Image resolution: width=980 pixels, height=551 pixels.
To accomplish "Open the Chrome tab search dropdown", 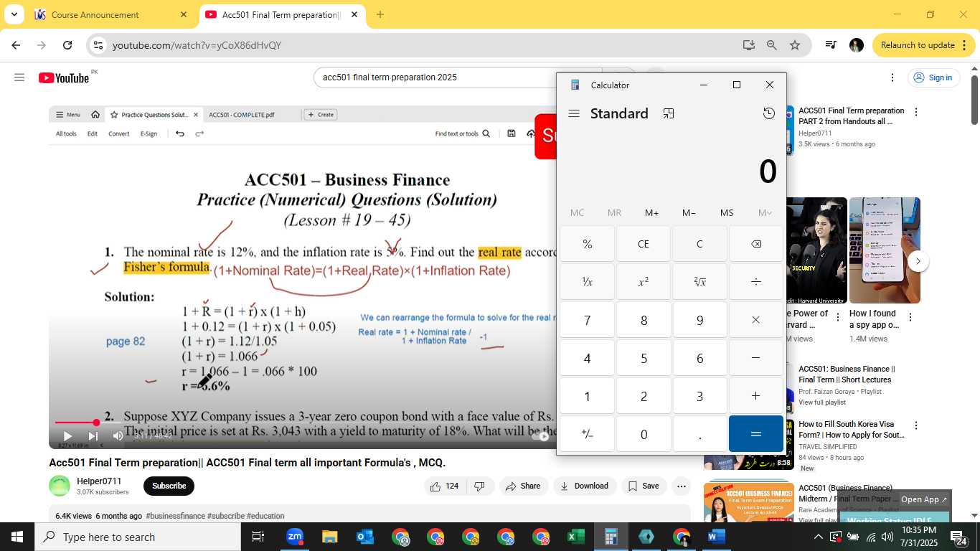I will (x=14, y=14).
